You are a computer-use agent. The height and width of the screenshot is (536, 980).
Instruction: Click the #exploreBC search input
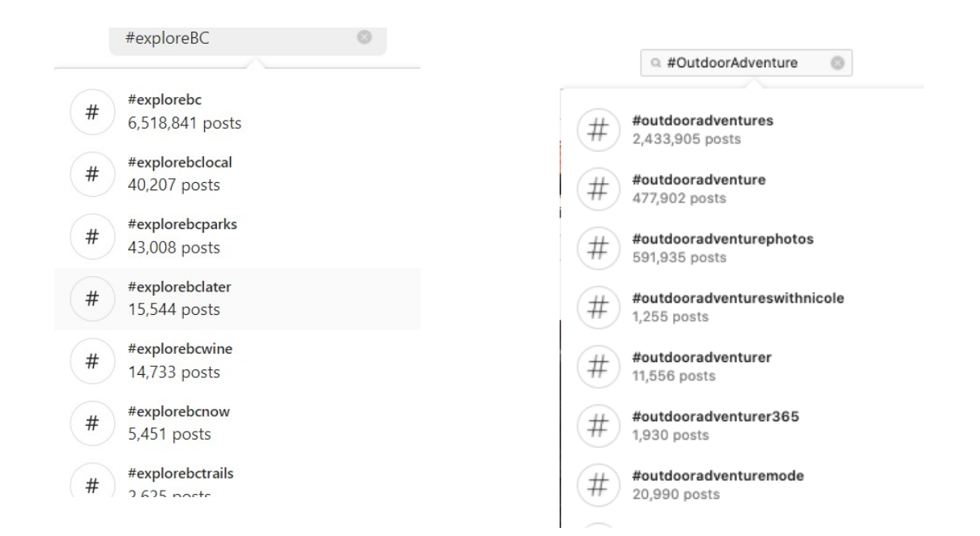(x=235, y=38)
